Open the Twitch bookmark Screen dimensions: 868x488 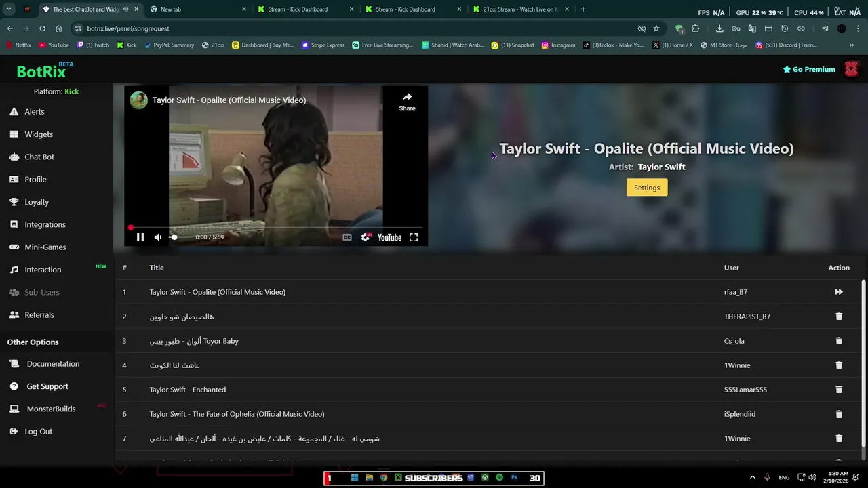(x=93, y=45)
